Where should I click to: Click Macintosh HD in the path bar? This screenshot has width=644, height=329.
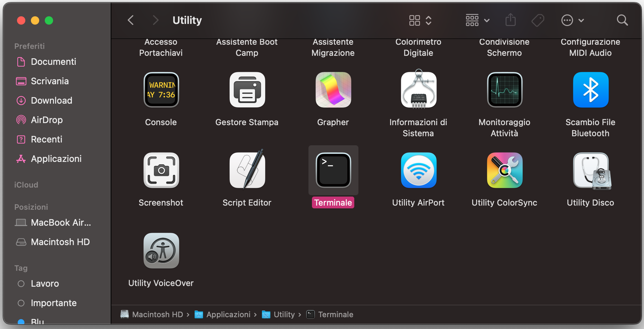[157, 314]
